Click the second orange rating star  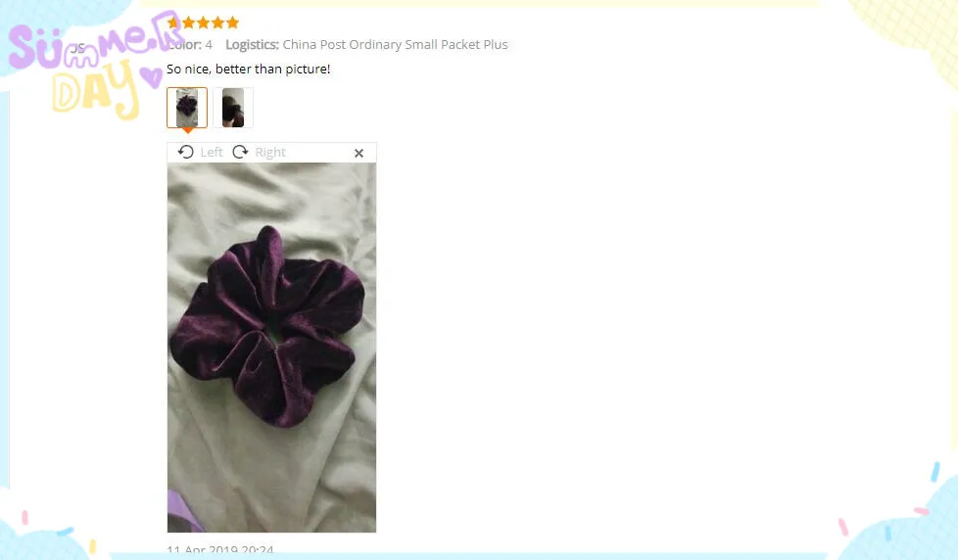[188, 23]
